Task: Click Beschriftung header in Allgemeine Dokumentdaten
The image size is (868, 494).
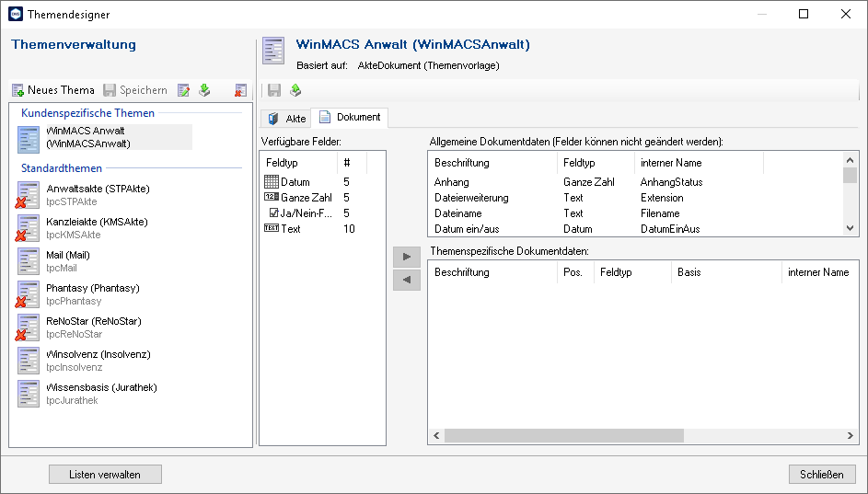Action: pos(492,163)
